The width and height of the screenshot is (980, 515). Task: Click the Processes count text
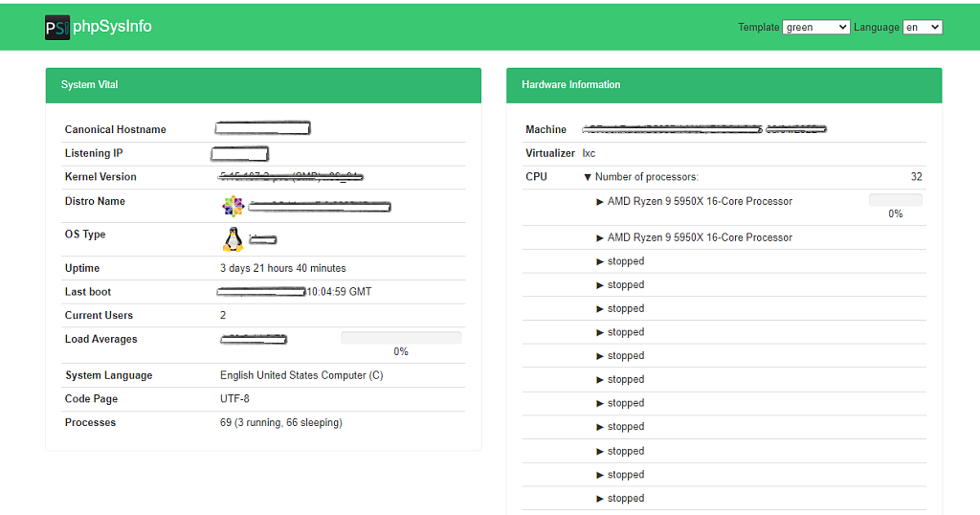(280, 423)
